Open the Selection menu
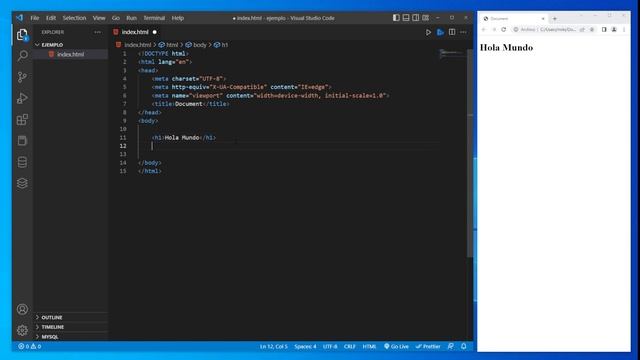Viewport: 640px width, 360px height. point(74,18)
